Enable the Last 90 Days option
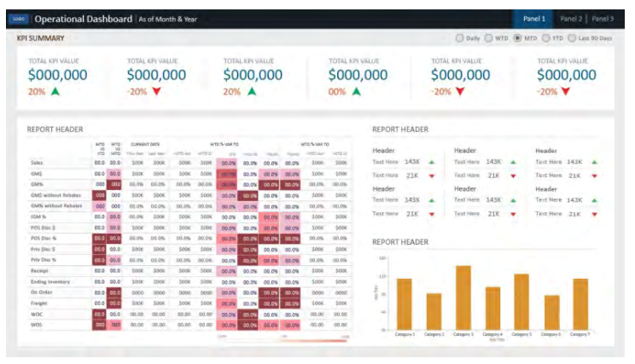Viewport: 635px width, 364px height. click(x=573, y=38)
